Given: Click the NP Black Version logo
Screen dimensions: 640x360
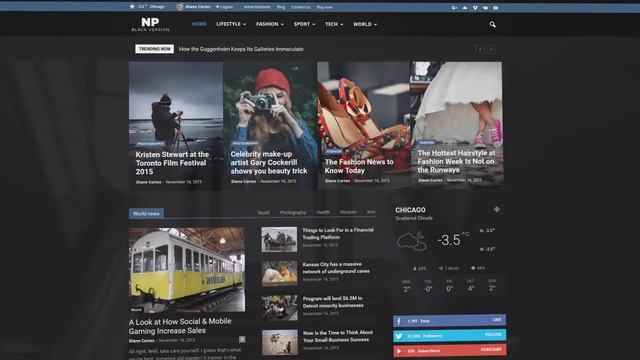Looking at the screenshot, I should 150,24.
